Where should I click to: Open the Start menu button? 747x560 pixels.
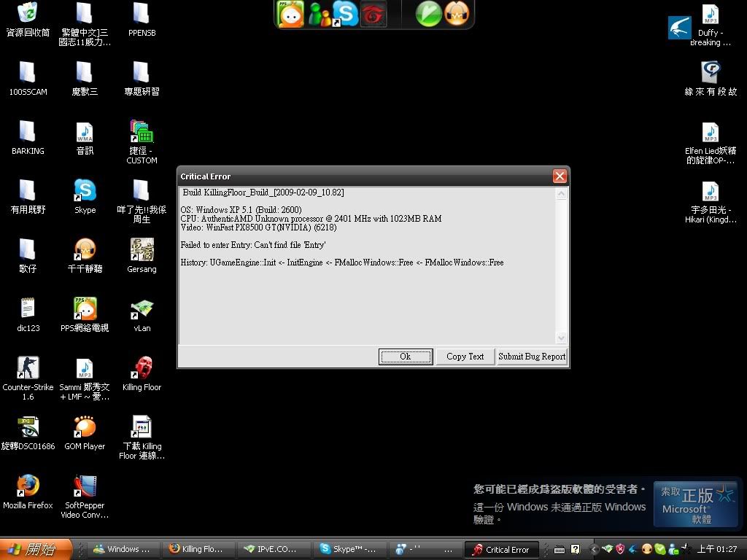36,549
